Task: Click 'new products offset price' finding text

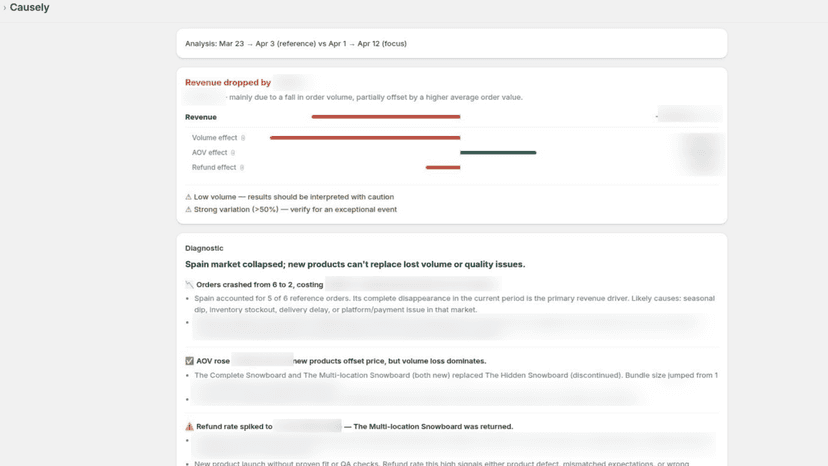Action: pos(390,361)
